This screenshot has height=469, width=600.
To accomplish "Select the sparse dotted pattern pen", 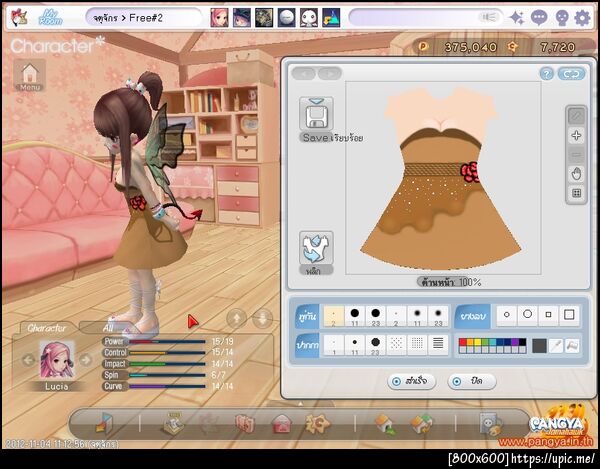I will [x=396, y=345].
